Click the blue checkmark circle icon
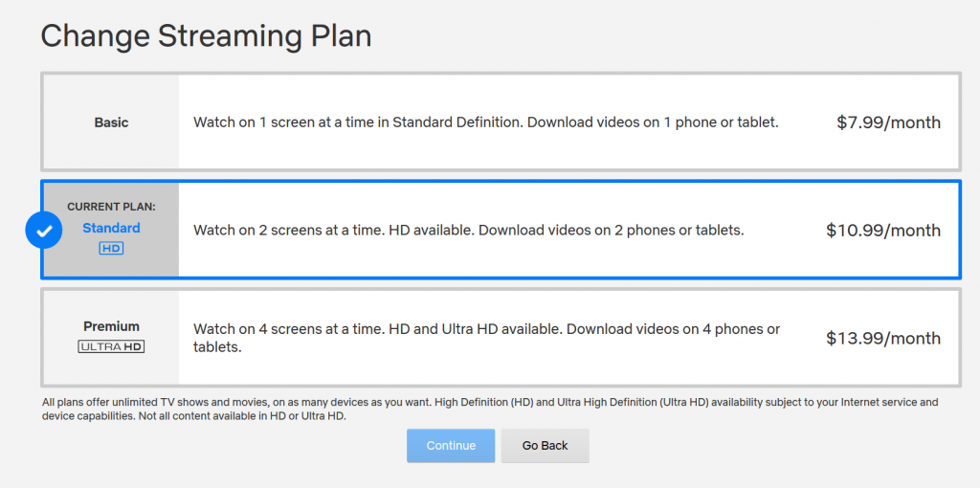Viewport: 980px width, 488px height. point(44,230)
